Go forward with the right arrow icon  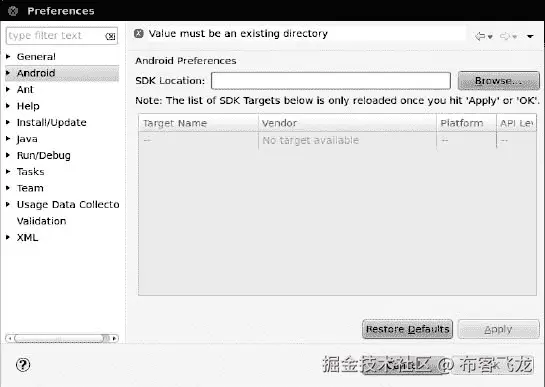point(505,36)
